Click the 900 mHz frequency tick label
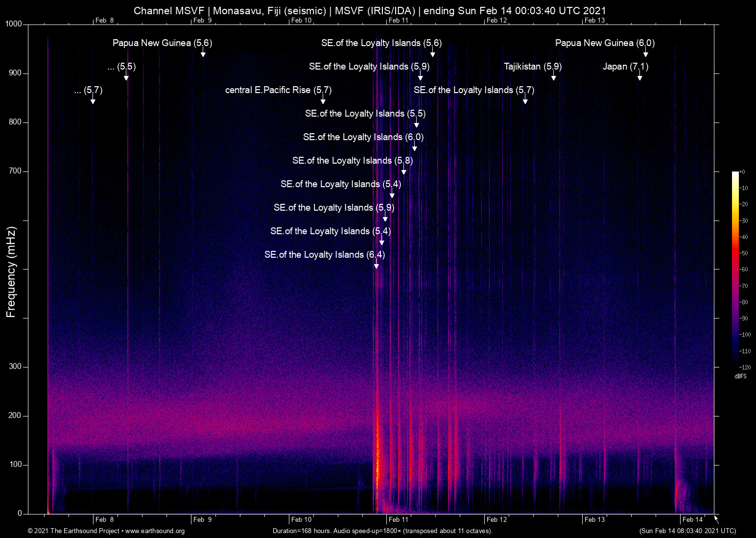 15,73
